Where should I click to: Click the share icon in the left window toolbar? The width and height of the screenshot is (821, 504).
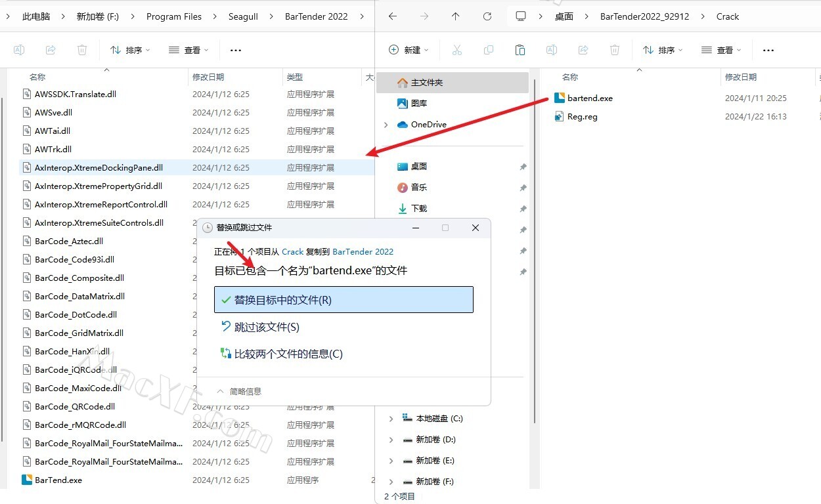51,50
